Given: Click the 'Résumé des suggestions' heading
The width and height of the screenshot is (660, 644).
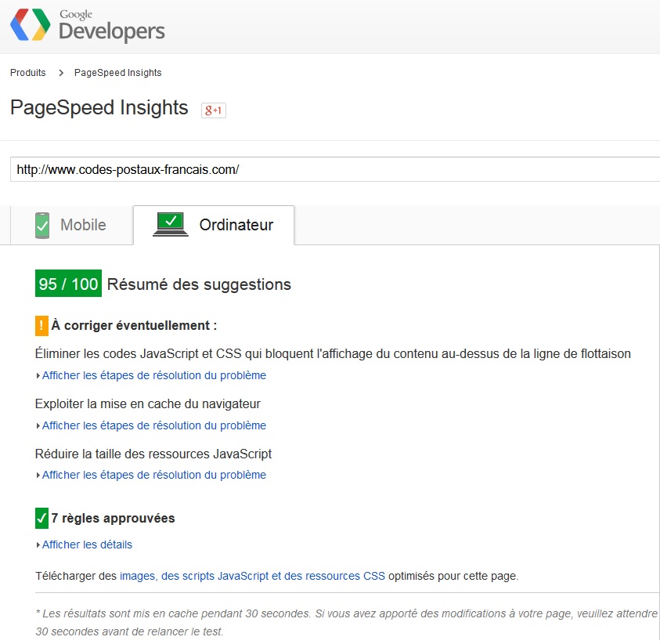Looking at the screenshot, I should (x=199, y=284).
